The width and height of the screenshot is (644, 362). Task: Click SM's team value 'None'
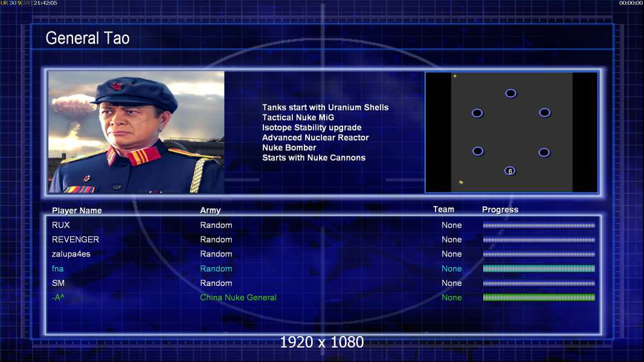[x=452, y=283]
